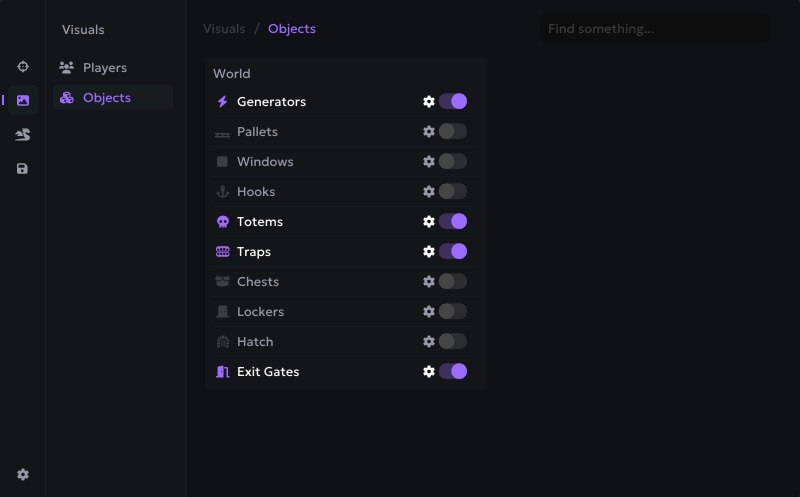Click the gear icon beside Totems
Screen dimensions: 800x497
coord(429,222)
